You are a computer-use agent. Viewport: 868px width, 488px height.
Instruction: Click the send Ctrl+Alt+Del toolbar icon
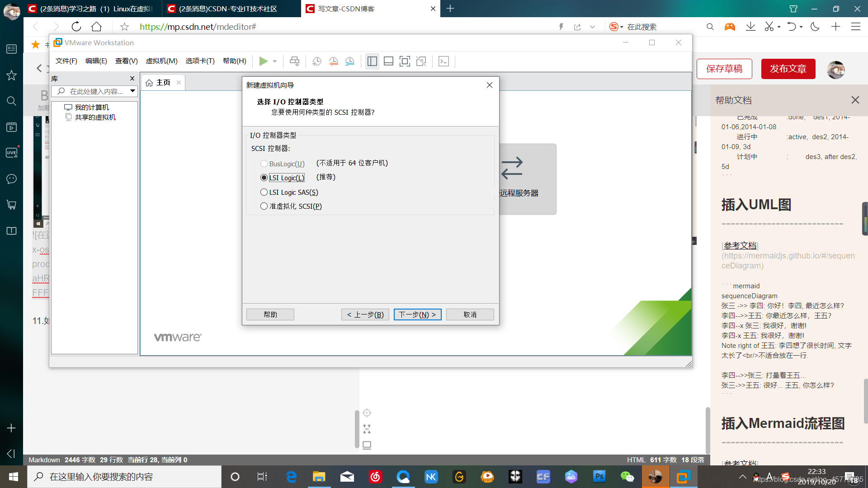point(294,61)
